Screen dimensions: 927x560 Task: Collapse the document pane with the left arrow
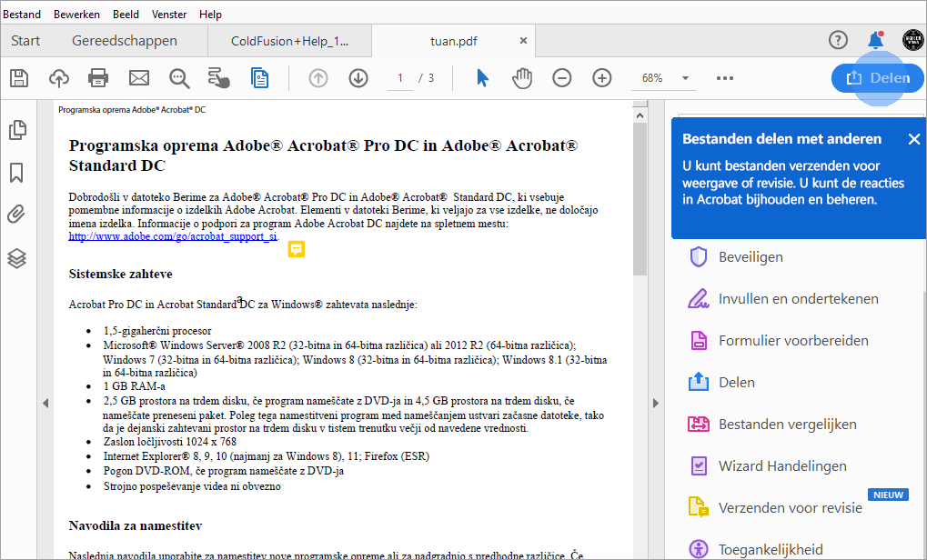[45, 403]
